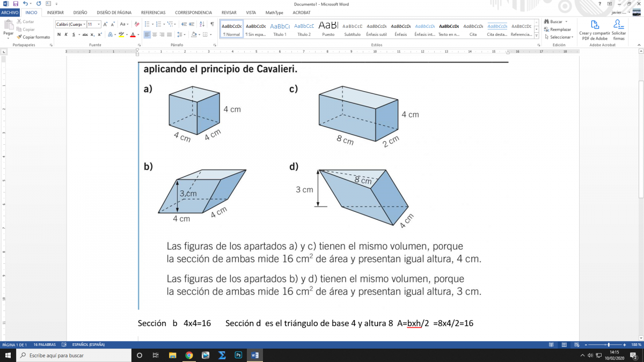Screen dimensions: 644x362
Task: Click the increase indent icon
Action: click(x=192, y=24)
